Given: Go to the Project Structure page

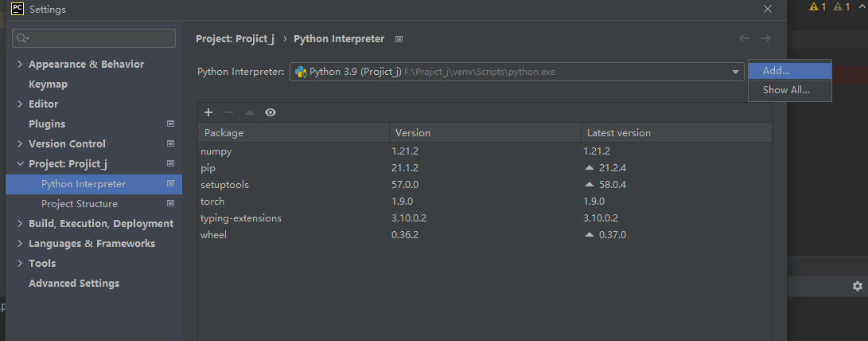Looking at the screenshot, I should point(80,204).
